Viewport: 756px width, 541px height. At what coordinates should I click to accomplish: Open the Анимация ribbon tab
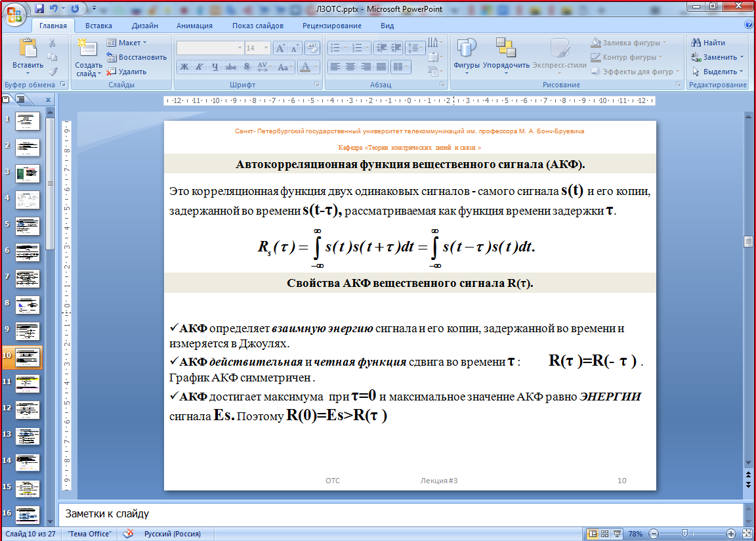click(x=194, y=26)
